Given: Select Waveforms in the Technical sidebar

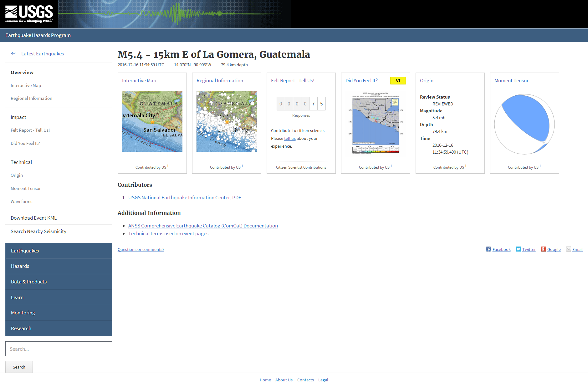Looking at the screenshot, I should coord(21,201).
